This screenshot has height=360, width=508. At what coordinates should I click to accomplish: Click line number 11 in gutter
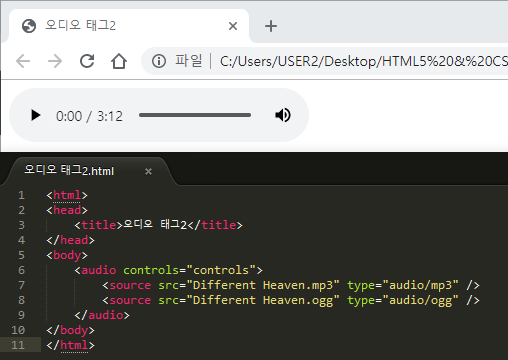coord(18,345)
